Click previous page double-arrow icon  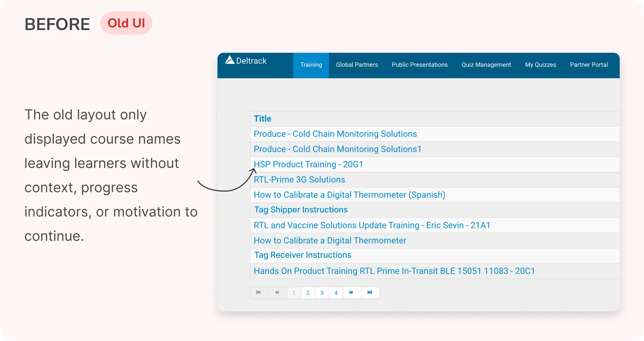pos(277,292)
